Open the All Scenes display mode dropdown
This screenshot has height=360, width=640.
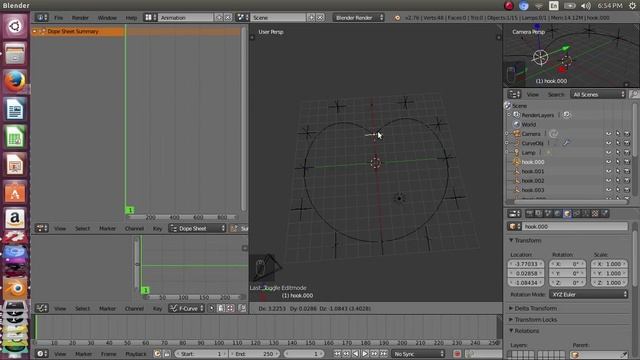598,94
